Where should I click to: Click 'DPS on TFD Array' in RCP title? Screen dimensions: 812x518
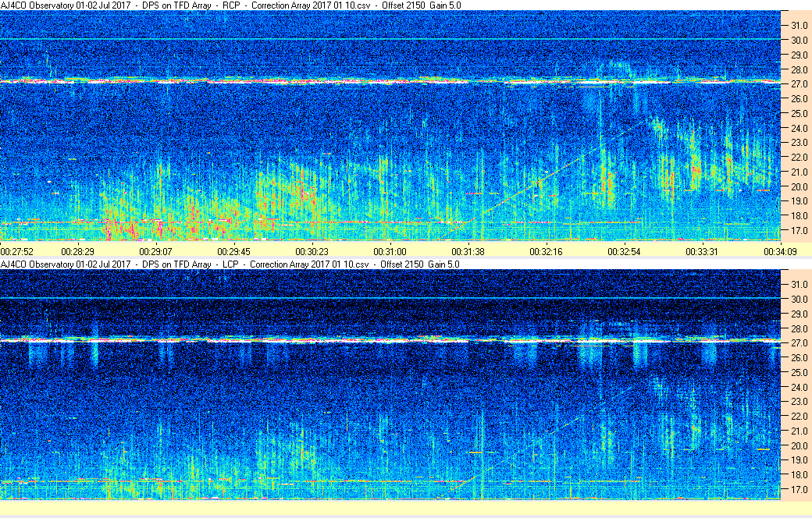176,5
